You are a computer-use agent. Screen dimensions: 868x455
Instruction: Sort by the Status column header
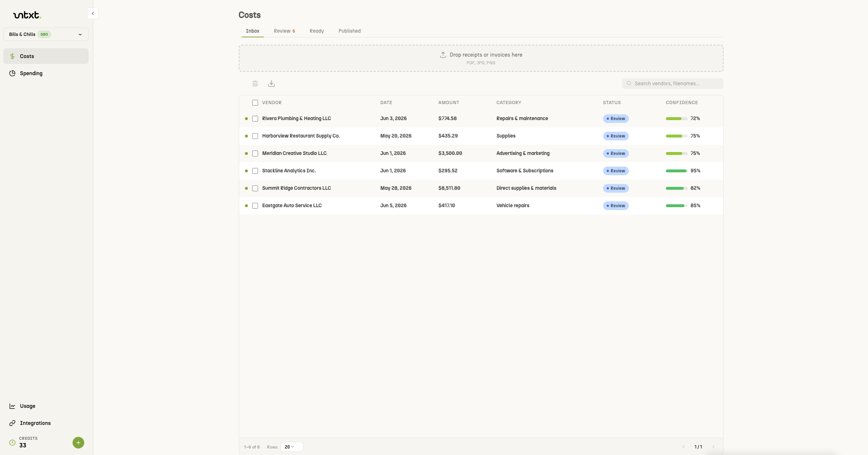coord(612,103)
